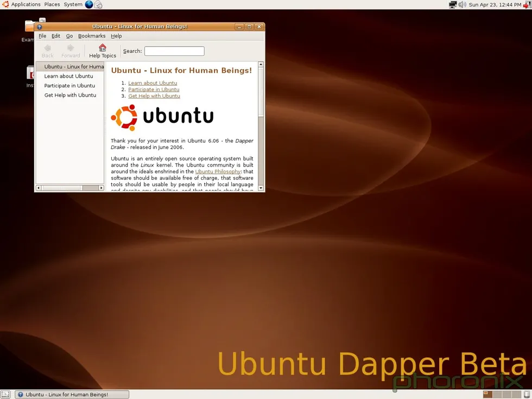Image resolution: width=532 pixels, height=399 pixels.
Task: Click the network connection status icon
Action: [x=453, y=4]
